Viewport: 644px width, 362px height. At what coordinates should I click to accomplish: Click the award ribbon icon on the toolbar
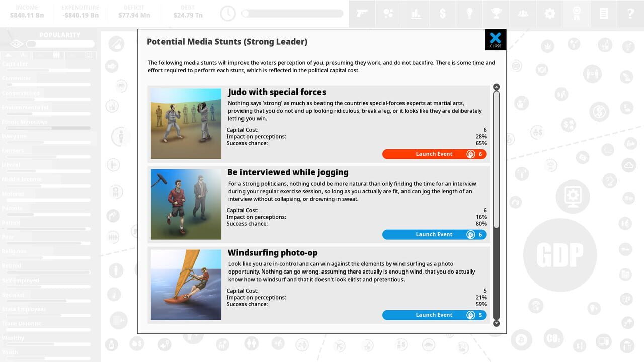577,14
